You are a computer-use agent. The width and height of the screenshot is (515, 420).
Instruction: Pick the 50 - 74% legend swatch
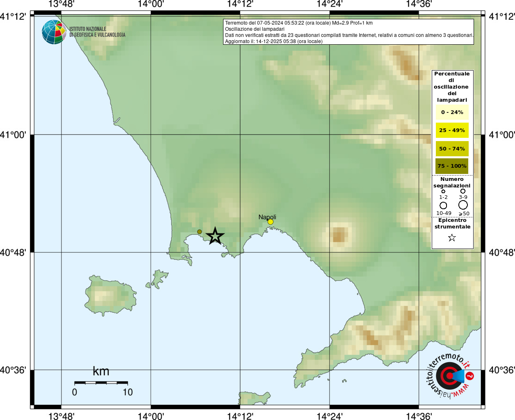tap(452, 148)
